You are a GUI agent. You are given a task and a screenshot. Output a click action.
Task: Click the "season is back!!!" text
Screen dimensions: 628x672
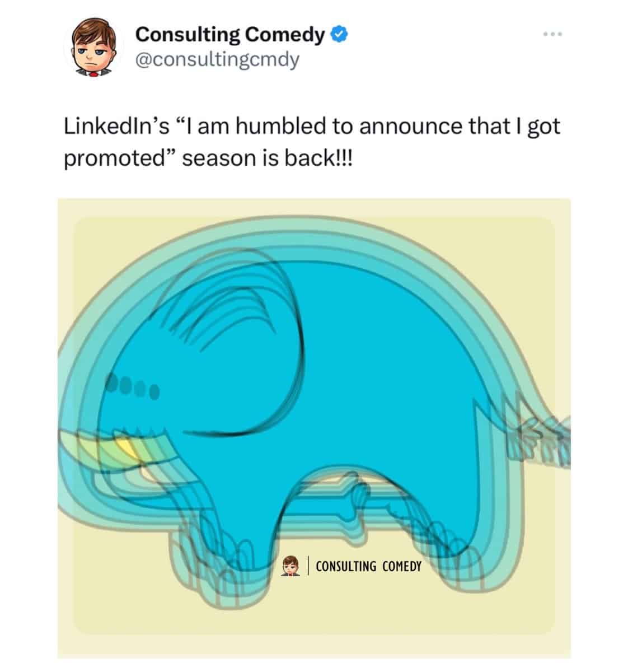[x=268, y=159]
